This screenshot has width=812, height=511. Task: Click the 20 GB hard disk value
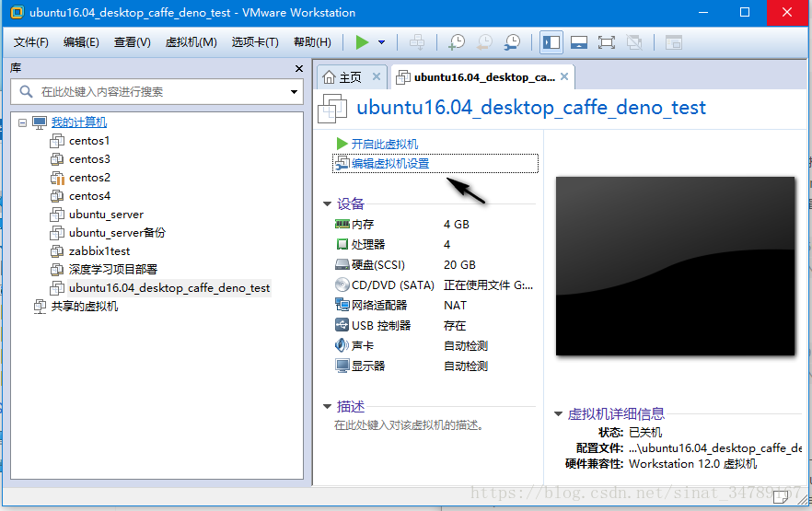459,264
